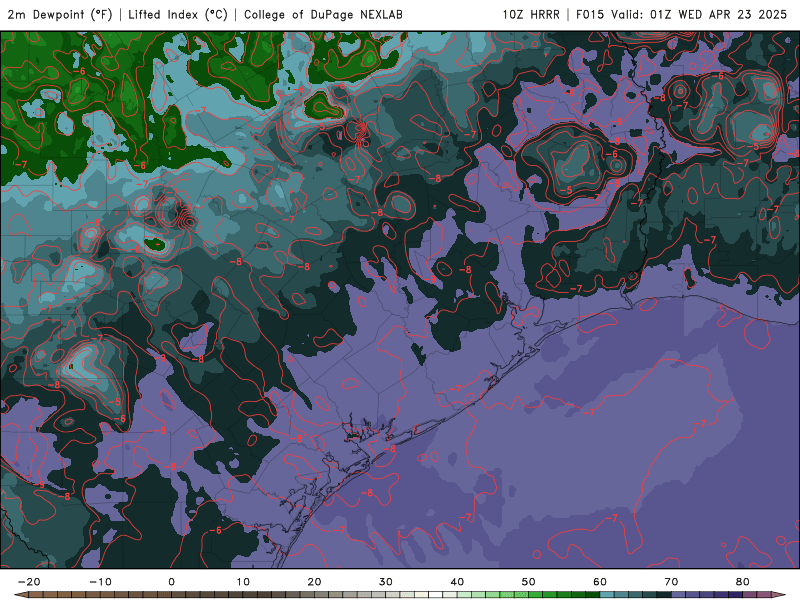The width and height of the screenshot is (800, 600).
Task: Click the 60 label on the color scale
Action: click(x=600, y=582)
